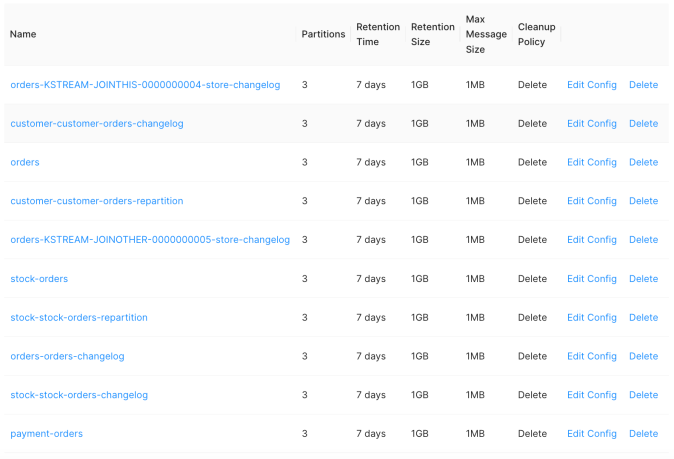
Task: Open the orders-KSTREAM-JOINTHIS-0000000004-store-changelog topic
Action: click(145, 85)
